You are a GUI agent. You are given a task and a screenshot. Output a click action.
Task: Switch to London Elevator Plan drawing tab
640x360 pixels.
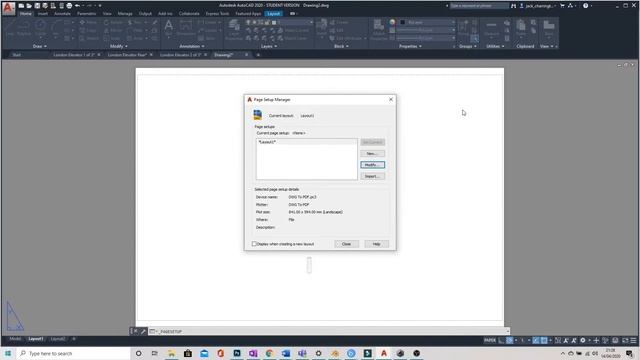pos(127,55)
